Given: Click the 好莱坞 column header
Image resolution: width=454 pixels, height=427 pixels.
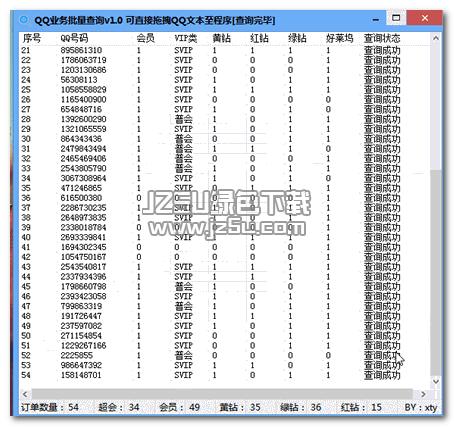Looking at the screenshot, I should [339, 38].
